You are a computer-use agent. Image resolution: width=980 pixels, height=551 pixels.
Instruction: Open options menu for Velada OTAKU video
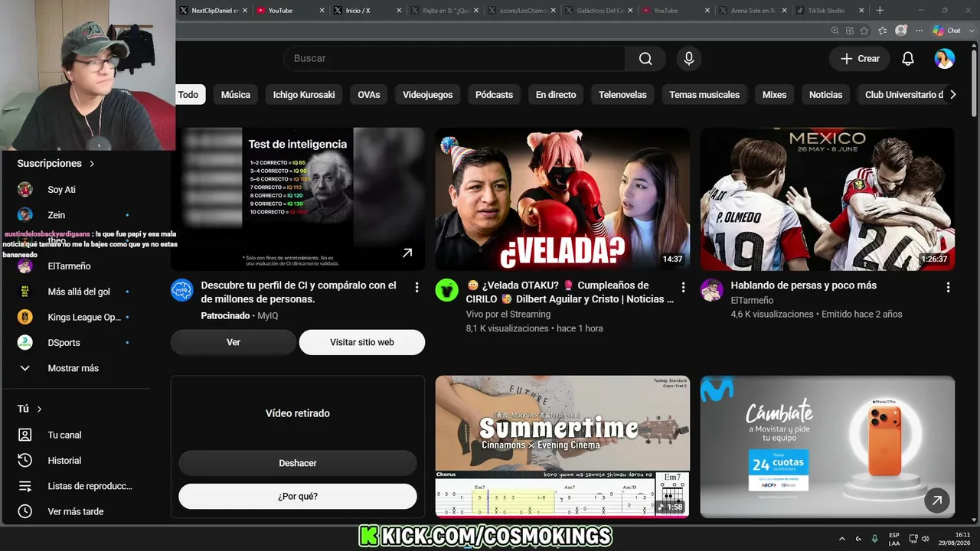[x=683, y=287]
